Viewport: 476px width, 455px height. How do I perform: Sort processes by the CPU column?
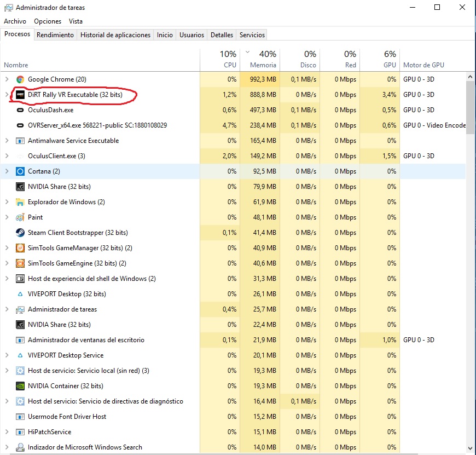pos(220,60)
